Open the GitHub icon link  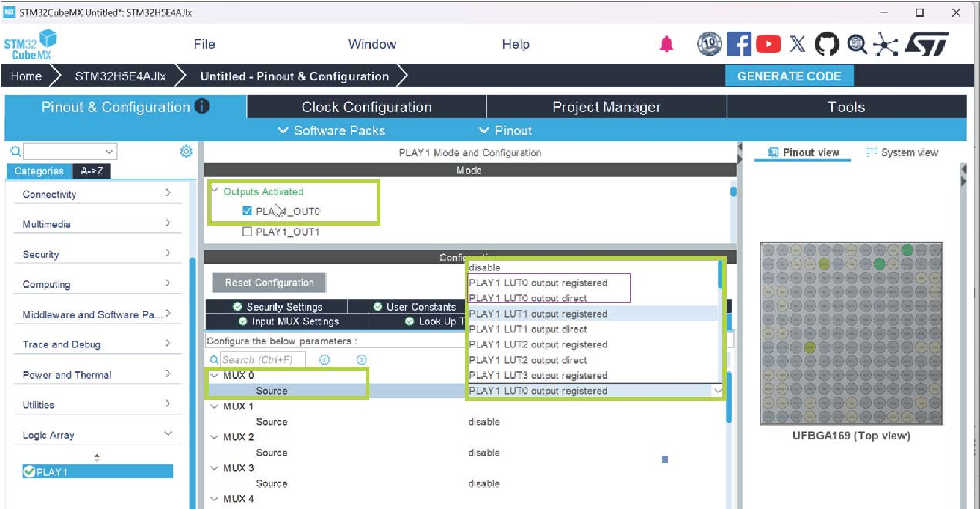pos(827,44)
